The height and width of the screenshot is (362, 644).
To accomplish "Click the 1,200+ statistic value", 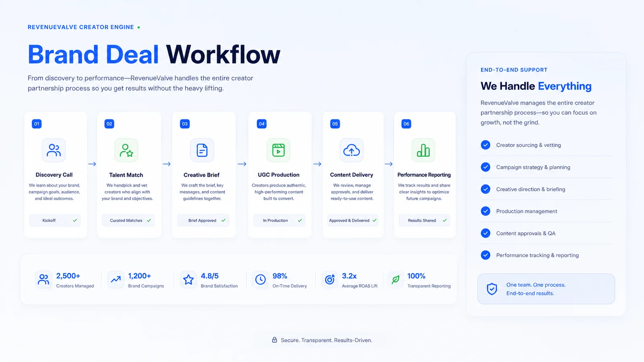I will pyautogui.click(x=140, y=276).
